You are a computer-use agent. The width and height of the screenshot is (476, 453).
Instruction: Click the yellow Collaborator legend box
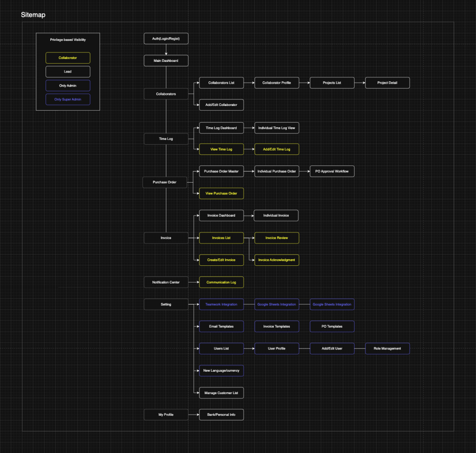pyautogui.click(x=68, y=58)
